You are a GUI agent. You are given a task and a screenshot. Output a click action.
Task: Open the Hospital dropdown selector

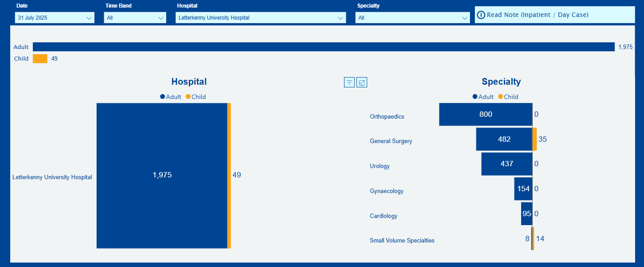(x=260, y=18)
